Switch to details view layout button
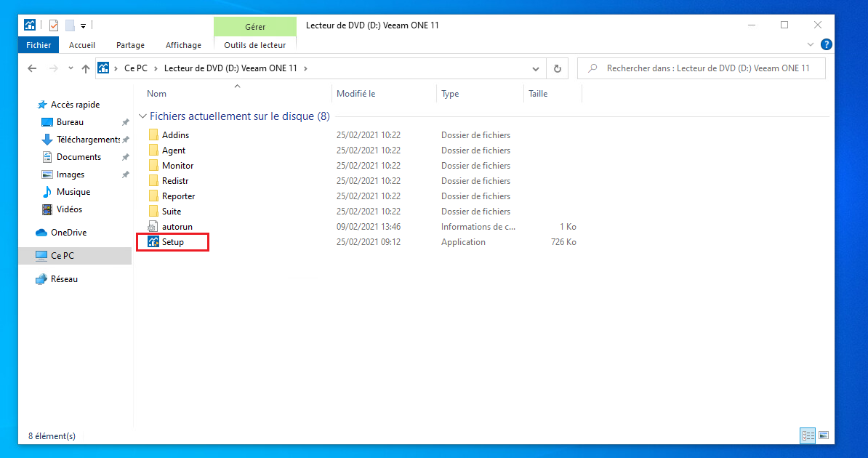868x458 pixels. coord(808,436)
